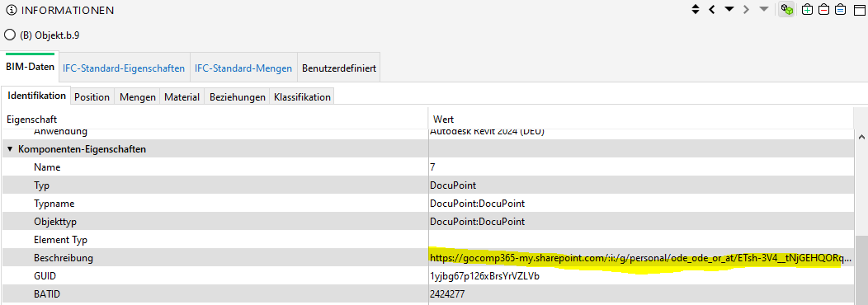Image resolution: width=868 pixels, height=305 pixels.
Task: Open the black back-history dropdown arrow
Action: tap(729, 9)
